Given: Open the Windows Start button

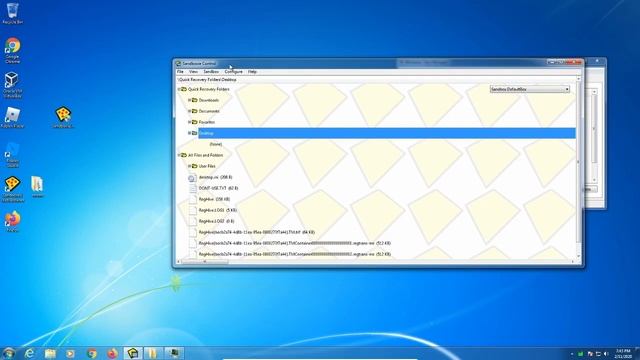Looking at the screenshot, I should click(8, 353).
